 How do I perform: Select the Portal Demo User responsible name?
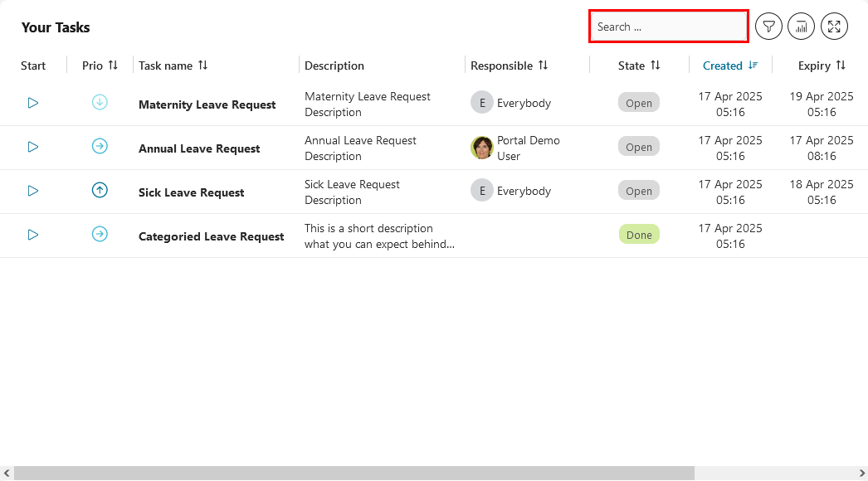528,148
